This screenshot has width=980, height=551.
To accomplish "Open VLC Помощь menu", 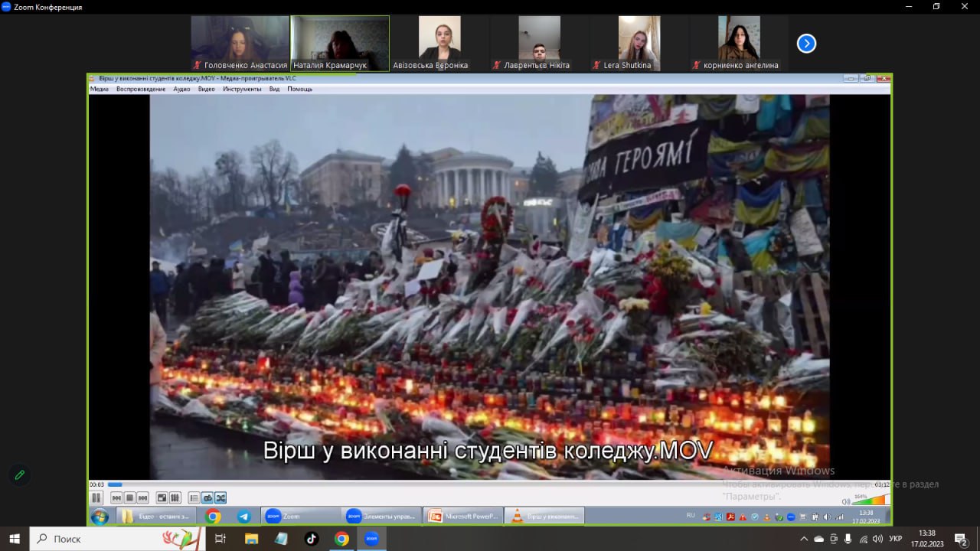I will coord(299,89).
